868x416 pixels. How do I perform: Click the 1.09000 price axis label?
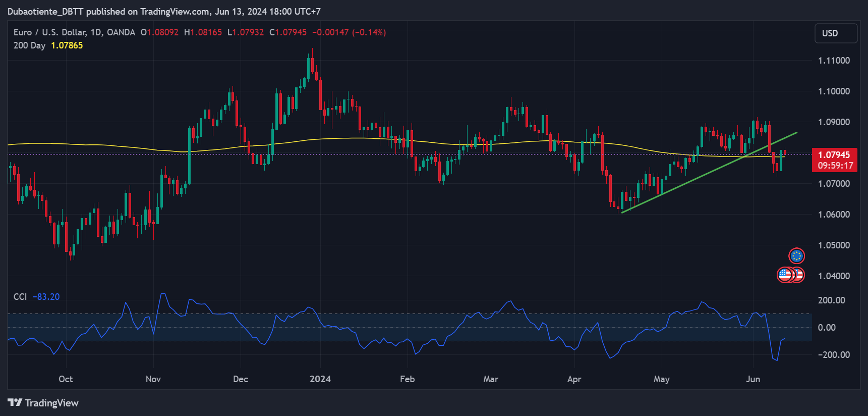click(834, 122)
